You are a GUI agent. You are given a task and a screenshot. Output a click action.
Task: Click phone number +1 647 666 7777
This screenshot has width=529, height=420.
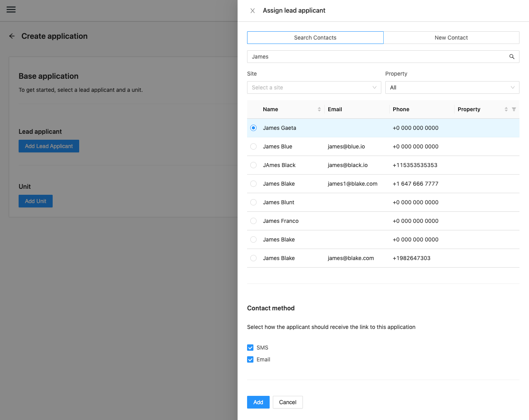[x=415, y=184]
